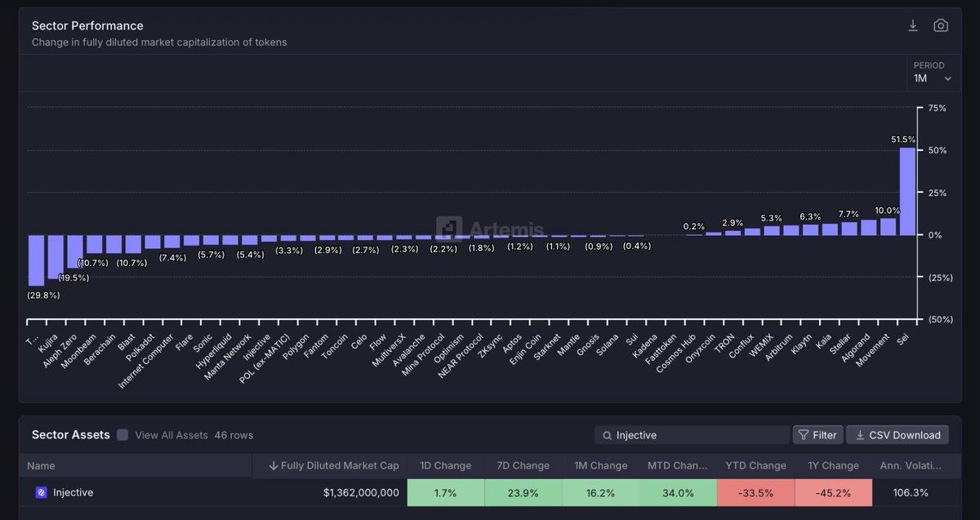Sort by YTD Change column

point(755,465)
